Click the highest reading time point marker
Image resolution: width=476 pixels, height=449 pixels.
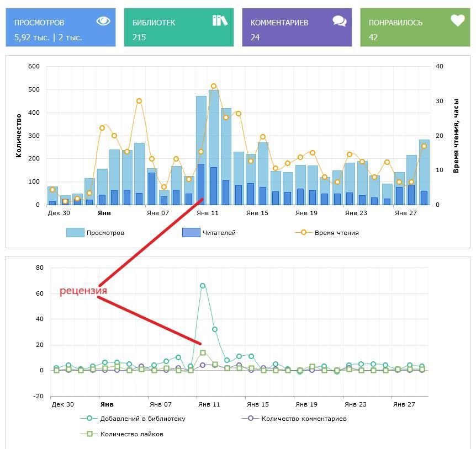click(x=214, y=86)
